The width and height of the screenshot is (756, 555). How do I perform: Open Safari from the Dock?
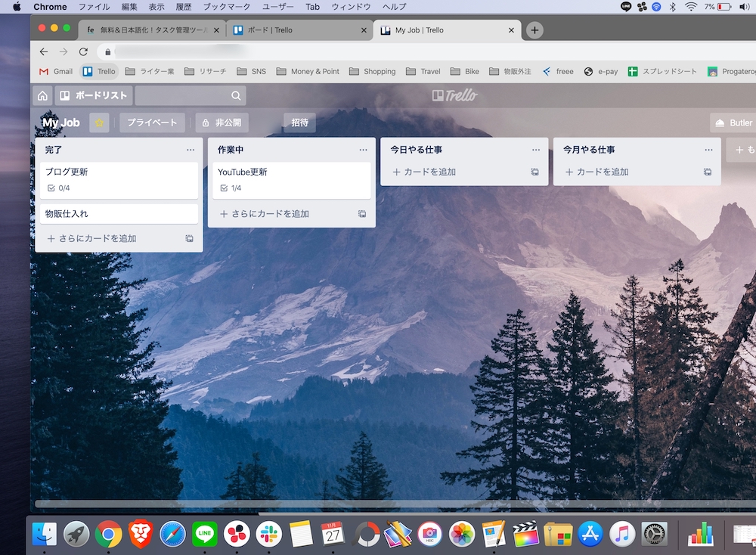tap(172, 535)
